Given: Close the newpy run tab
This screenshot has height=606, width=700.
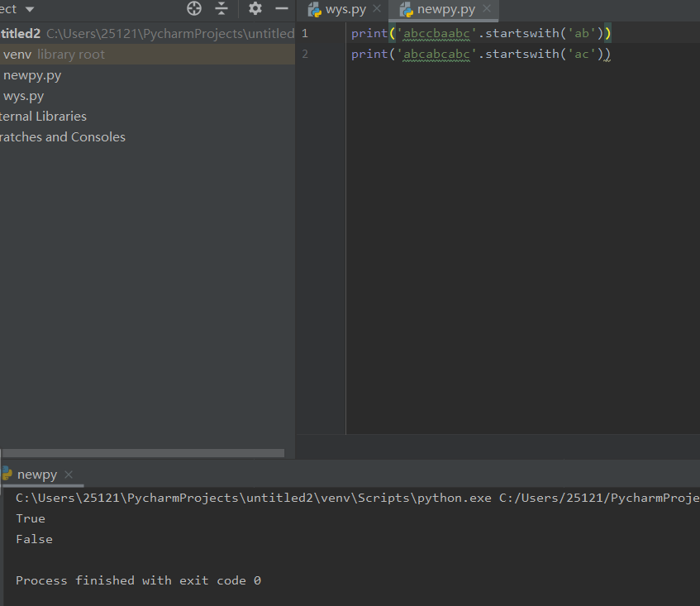Looking at the screenshot, I should point(69,475).
